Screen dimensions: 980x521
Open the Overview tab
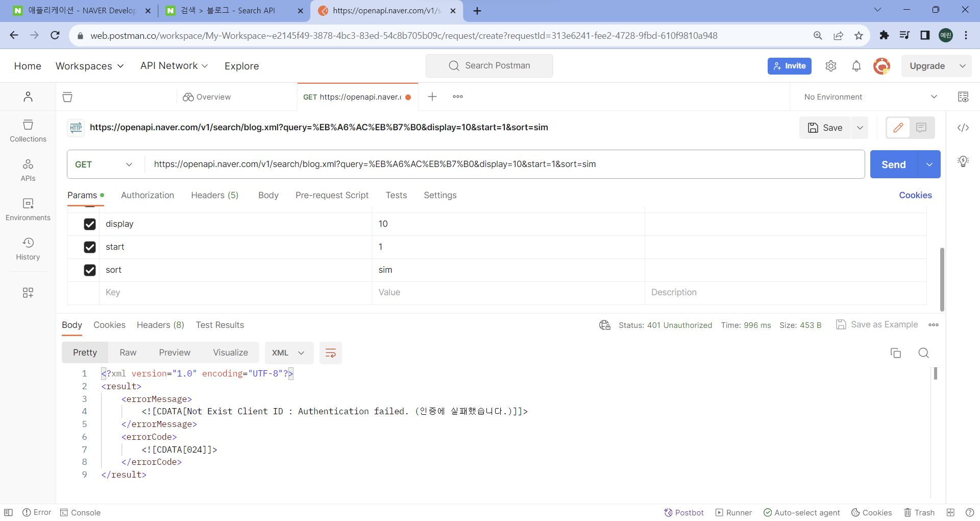207,97
